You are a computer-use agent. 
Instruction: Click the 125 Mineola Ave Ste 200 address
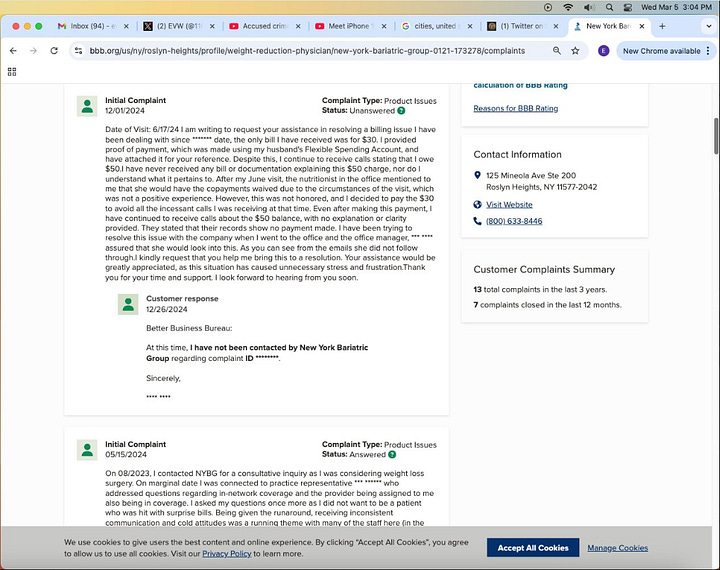coord(531,175)
